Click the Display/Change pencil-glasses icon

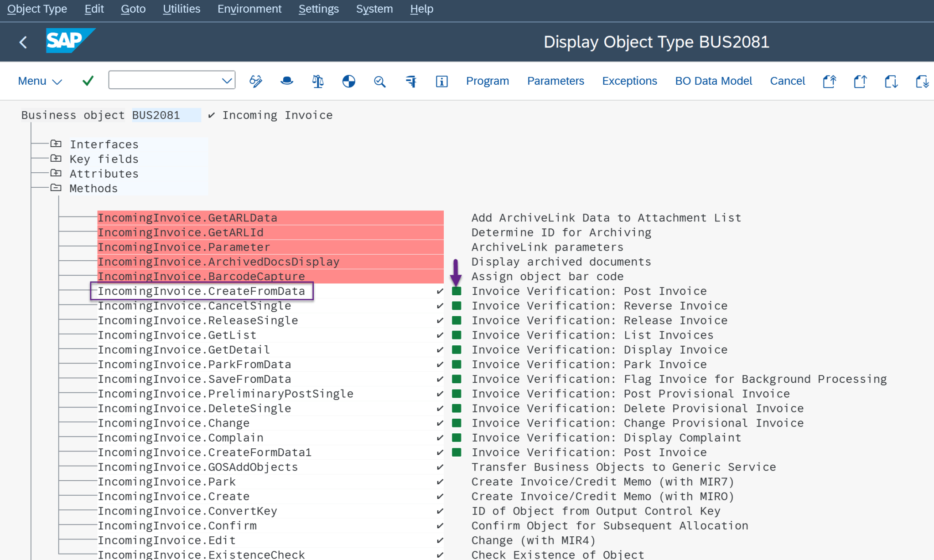[256, 81]
